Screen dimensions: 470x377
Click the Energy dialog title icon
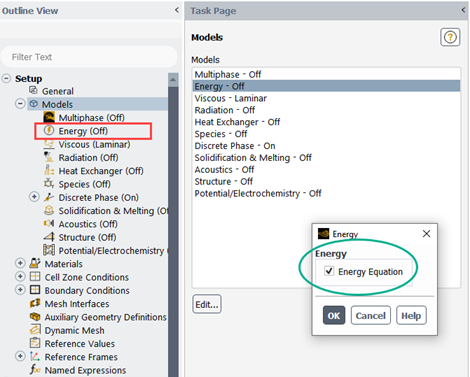(x=323, y=234)
